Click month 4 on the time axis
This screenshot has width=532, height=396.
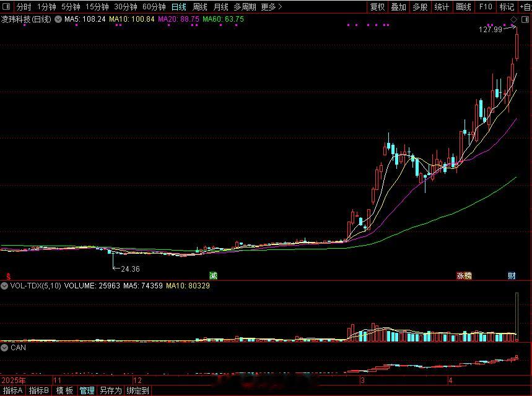(450, 380)
